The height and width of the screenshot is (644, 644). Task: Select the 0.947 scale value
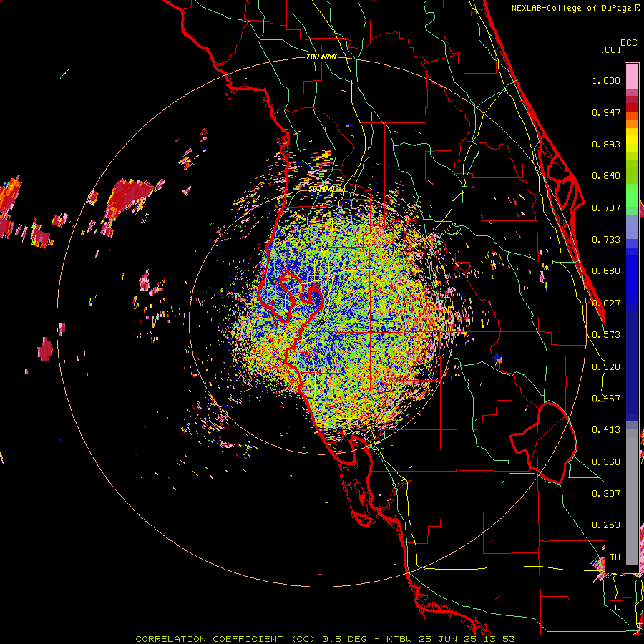606,112
